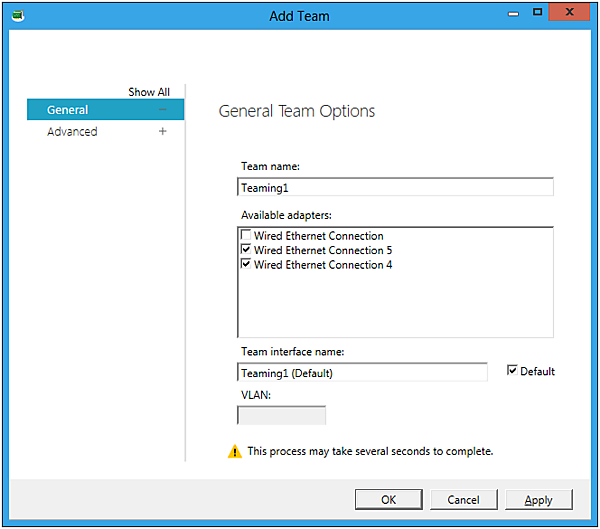This screenshot has height=529, width=600.
Task: Collapse General using the minus sign
Action: coord(163,110)
